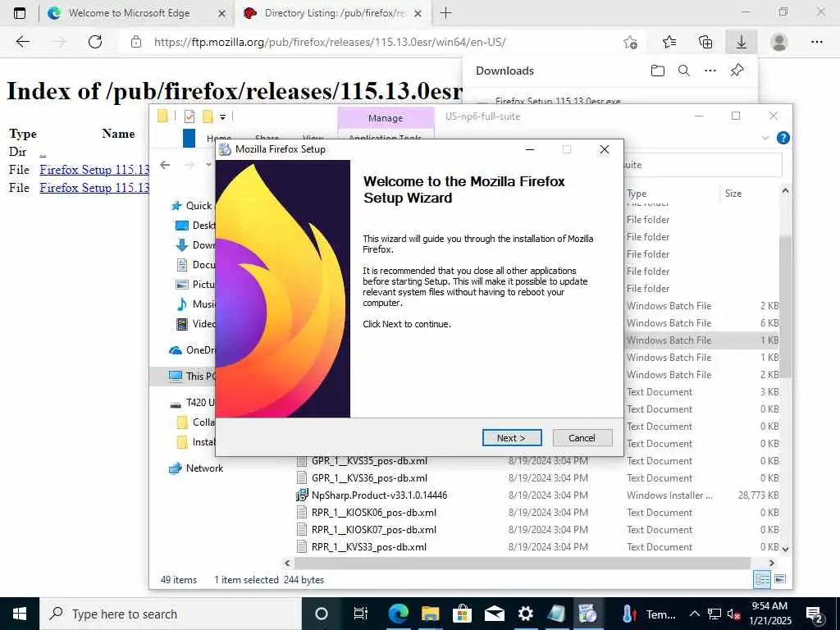Cancel the Mozilla Firefox Setup wizard

click(582, 438)
